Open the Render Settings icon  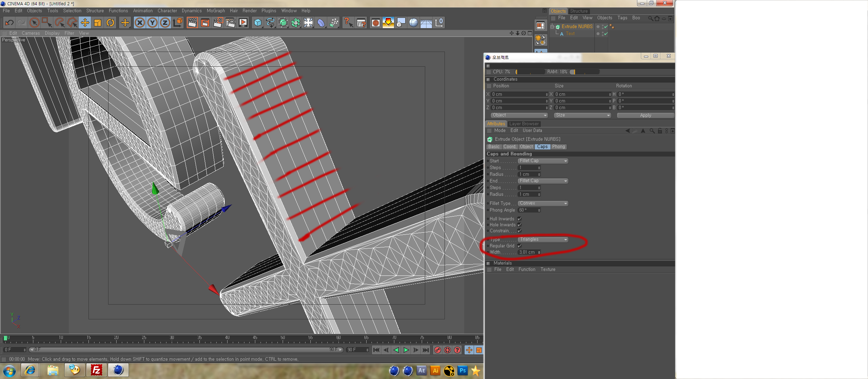(x=230, y=23)
